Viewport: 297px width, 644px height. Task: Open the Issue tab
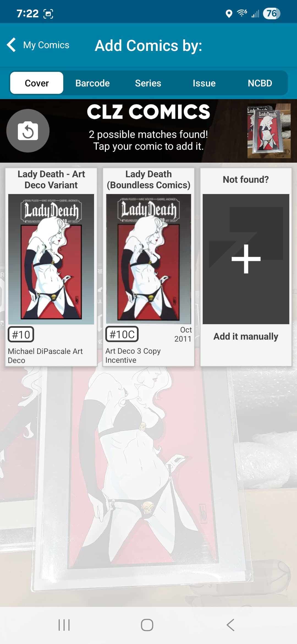[x=204, y=83]
